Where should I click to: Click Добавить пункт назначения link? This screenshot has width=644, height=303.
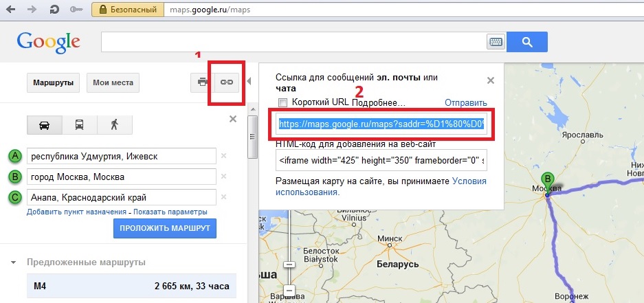tap(76, 212)
